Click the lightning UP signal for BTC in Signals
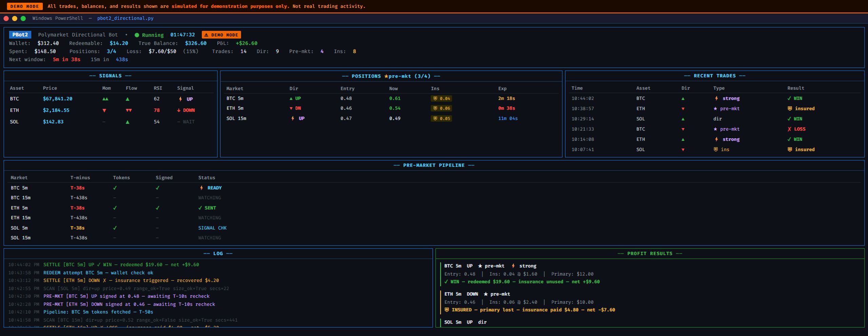This screenshot has width=868, height=336. coord(186,99)
